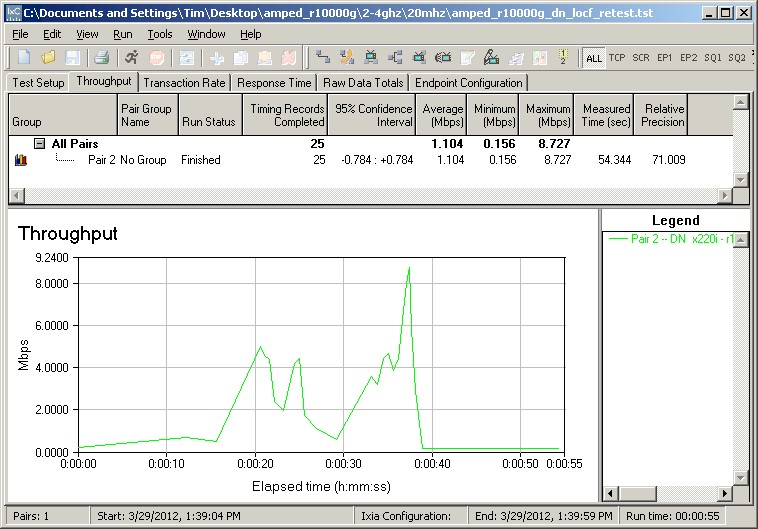Screen dimensions: 758x529
Task: Switch to the Response Time tab
Action: pos(274,83)
